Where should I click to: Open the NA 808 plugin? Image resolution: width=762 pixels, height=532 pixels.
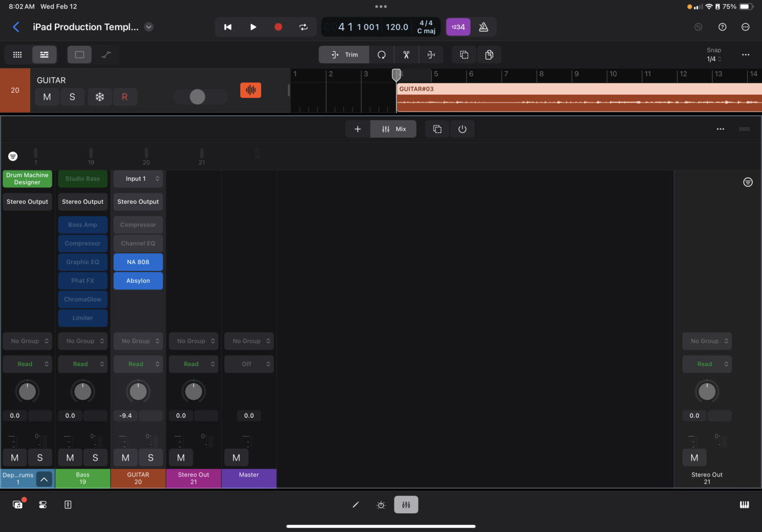[x=137, y=262]
